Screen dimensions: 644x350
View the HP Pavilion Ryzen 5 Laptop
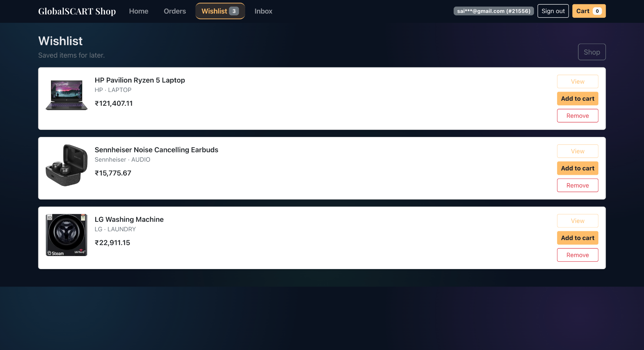[x=578, y=82]
